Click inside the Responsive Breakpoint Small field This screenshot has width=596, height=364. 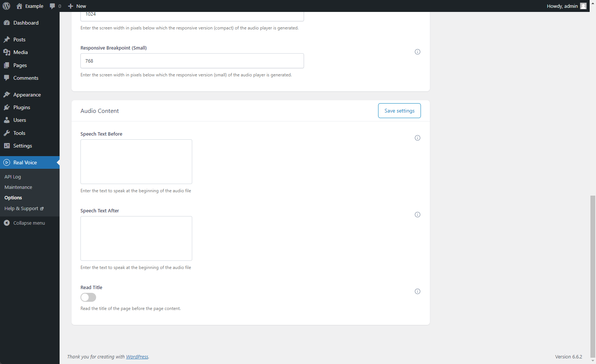point(192,61)
